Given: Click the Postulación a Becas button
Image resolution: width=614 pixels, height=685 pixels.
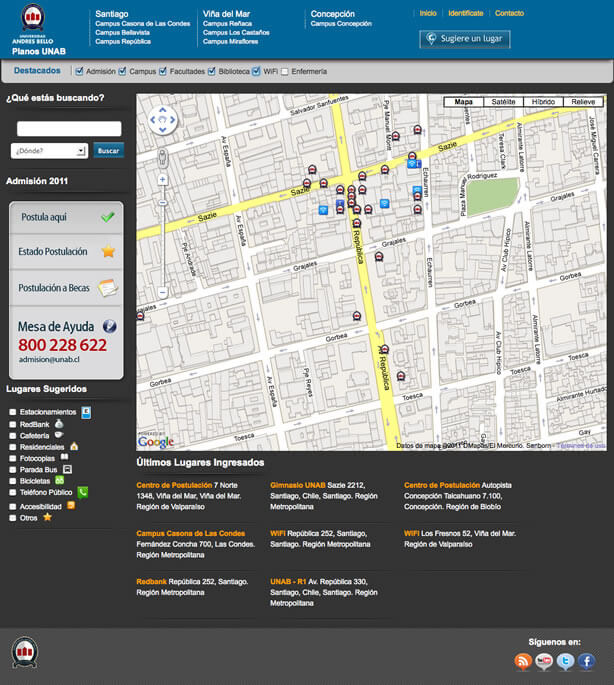Looking at the screenshot, I should click(x=66, y=288).
